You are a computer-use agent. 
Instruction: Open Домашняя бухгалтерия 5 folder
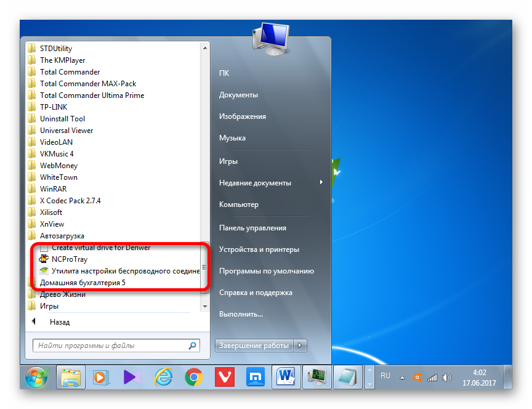77,283
